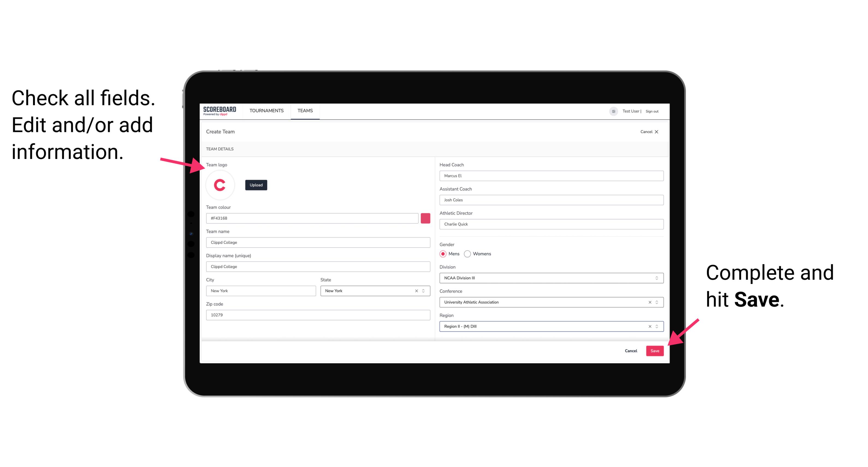Open the TEAMS tab
This screenshot has width=868, height=467.
(x=304, y=110)
